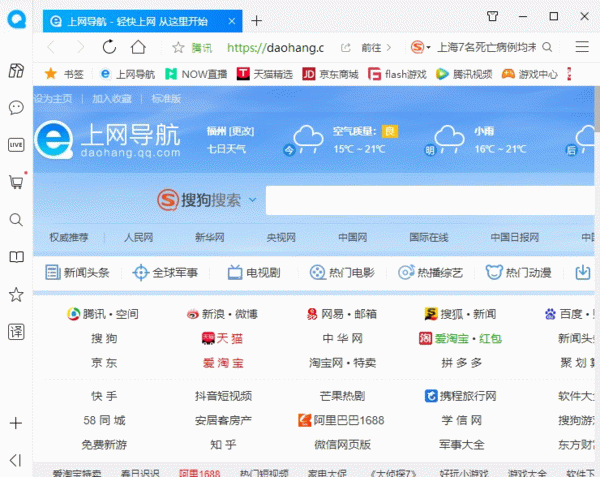Open the 携程旅行网 site link
Screen dimensions: 600x477
[461, 396]
